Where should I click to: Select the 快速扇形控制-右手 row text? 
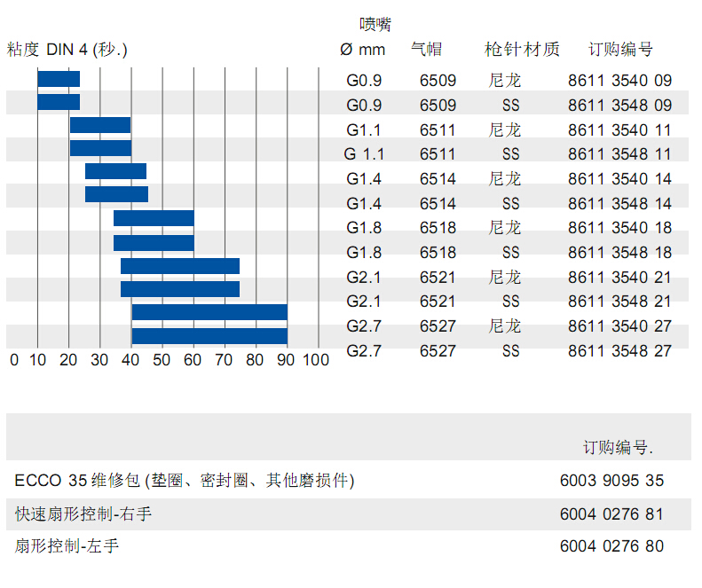(83, 514)
